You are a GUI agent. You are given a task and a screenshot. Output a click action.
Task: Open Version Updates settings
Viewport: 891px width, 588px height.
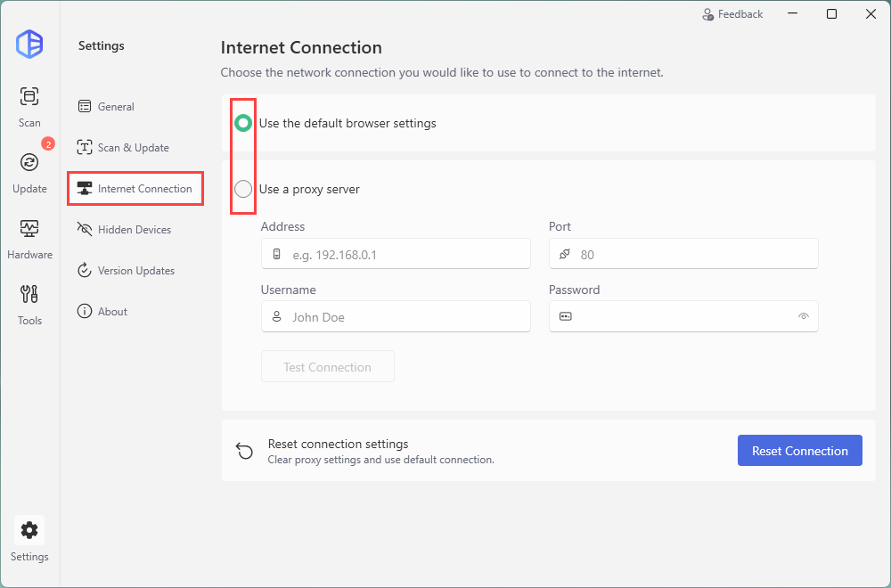pos(135,271)
